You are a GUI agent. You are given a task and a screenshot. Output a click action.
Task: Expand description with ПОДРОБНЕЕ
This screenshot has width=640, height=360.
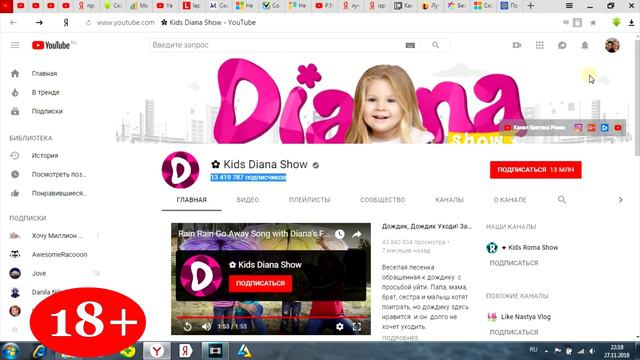(x=400, y=338)
